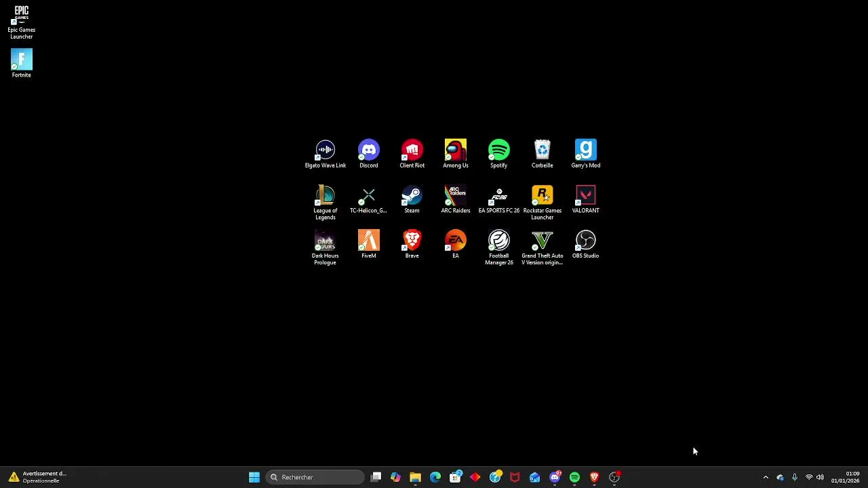Select the Dark Hours Prologue icon
The width and height of the screenshot is (868, 488).
click(x=325, y=248)
